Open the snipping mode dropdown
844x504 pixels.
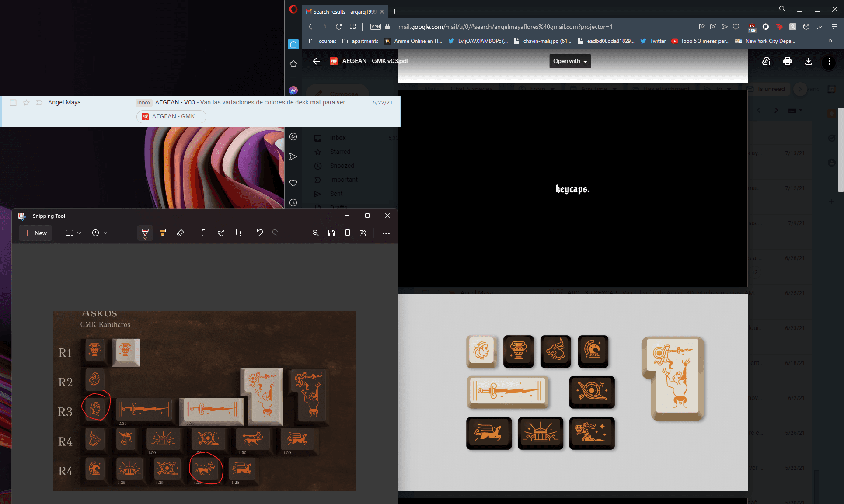pos(73,233)
